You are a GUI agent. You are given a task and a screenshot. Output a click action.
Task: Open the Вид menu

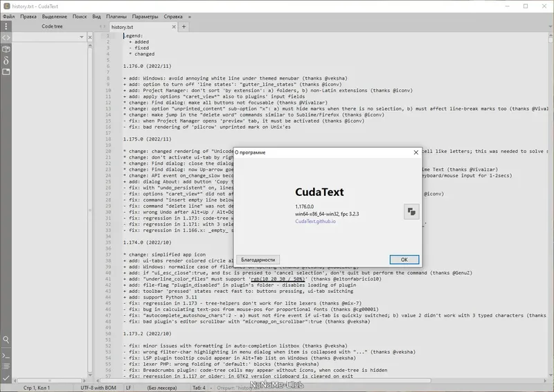pos(96,17)
